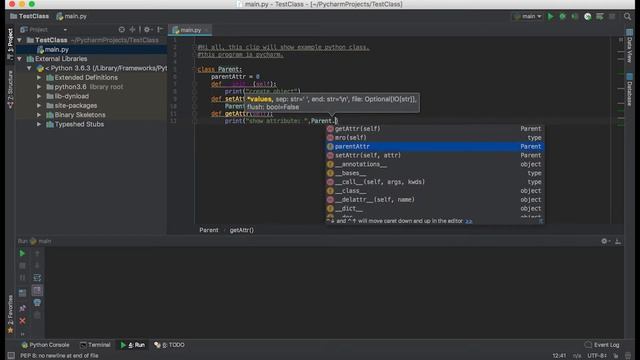This screenshot has height=360, width=640.
Task: Collapse External Libraries node
Action: [x=20, y=59]
